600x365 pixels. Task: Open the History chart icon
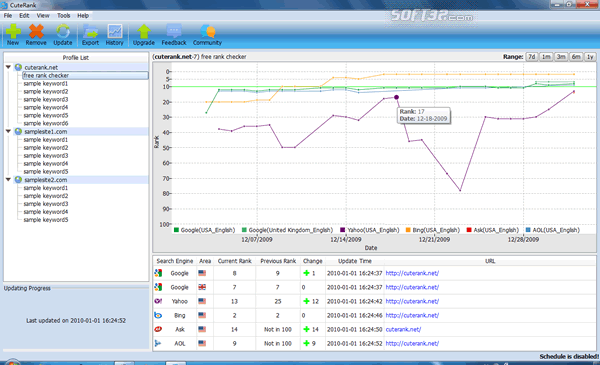(115, 32)
